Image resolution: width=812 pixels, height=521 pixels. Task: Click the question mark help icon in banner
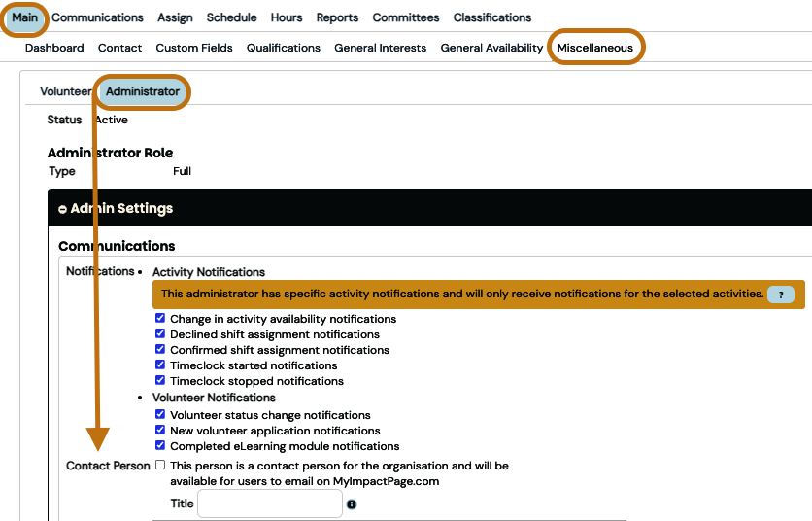point(780,295)
